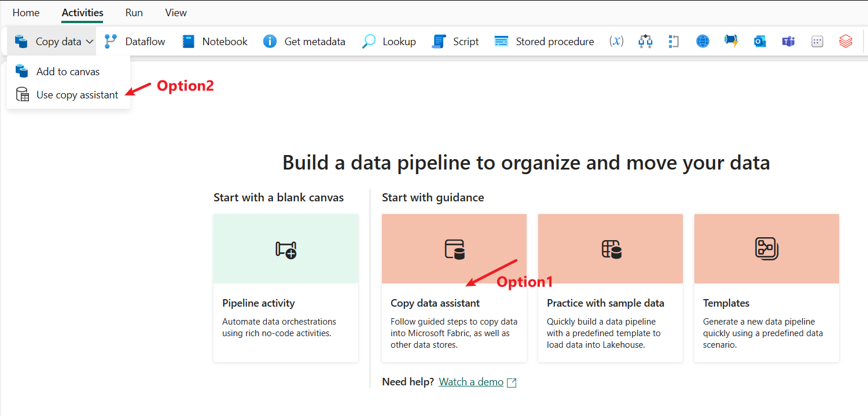This screenshot has height=416, width=868.
Task: Open the Set variable activity icon
Action: [617, 41]
